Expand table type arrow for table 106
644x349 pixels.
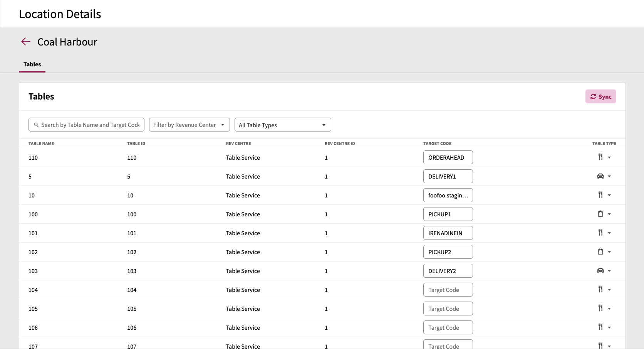click(x=609, y=327)
